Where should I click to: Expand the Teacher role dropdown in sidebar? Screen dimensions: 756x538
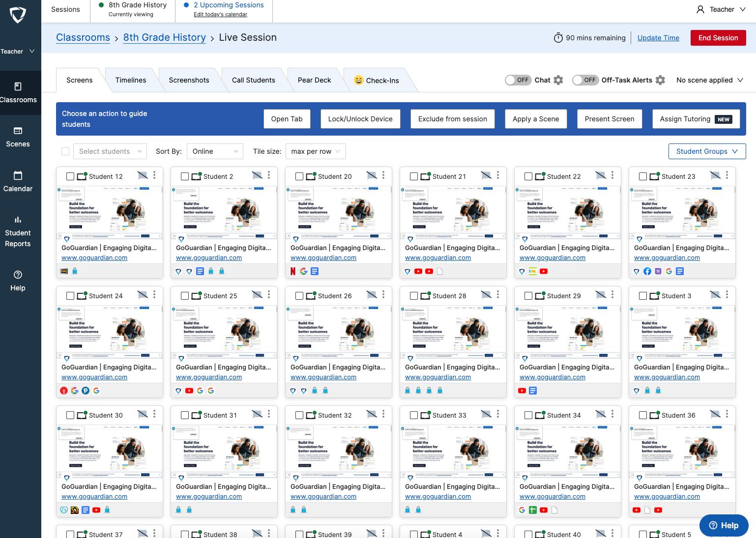(18, 51)
